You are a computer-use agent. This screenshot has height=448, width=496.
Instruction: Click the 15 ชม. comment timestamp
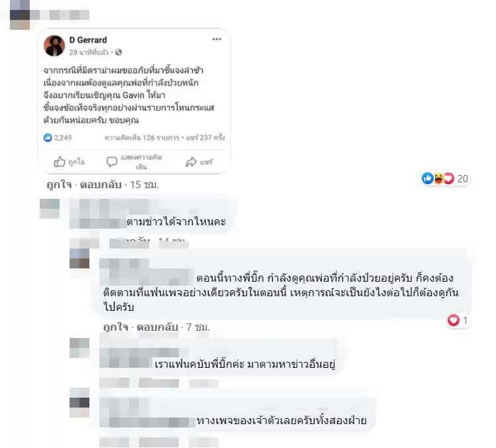pyautogui.click(x=144, y=185)
